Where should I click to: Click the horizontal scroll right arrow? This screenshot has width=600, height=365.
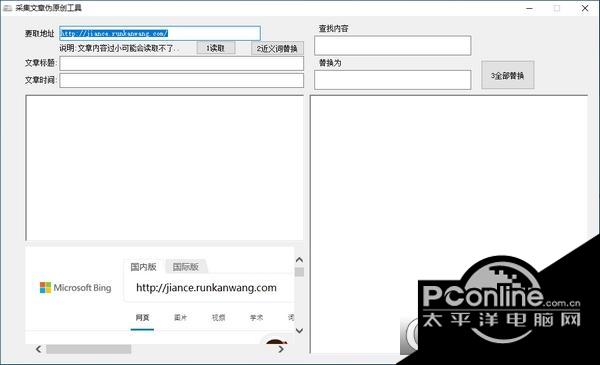coord(281,349)
